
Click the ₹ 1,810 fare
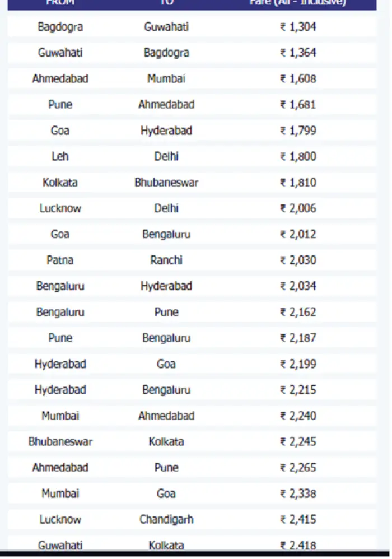pos(298,183)
